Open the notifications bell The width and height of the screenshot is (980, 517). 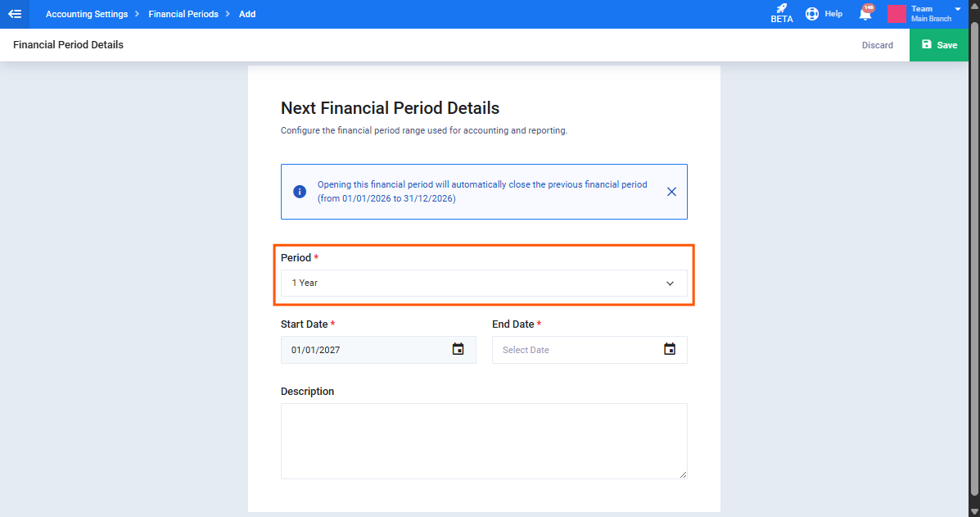point(865,14)
